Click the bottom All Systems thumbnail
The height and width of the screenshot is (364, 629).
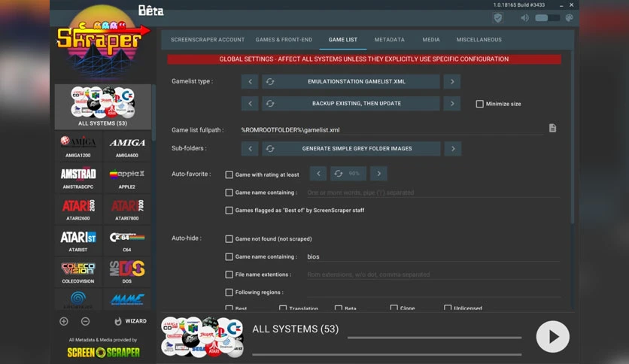(202, 337)
